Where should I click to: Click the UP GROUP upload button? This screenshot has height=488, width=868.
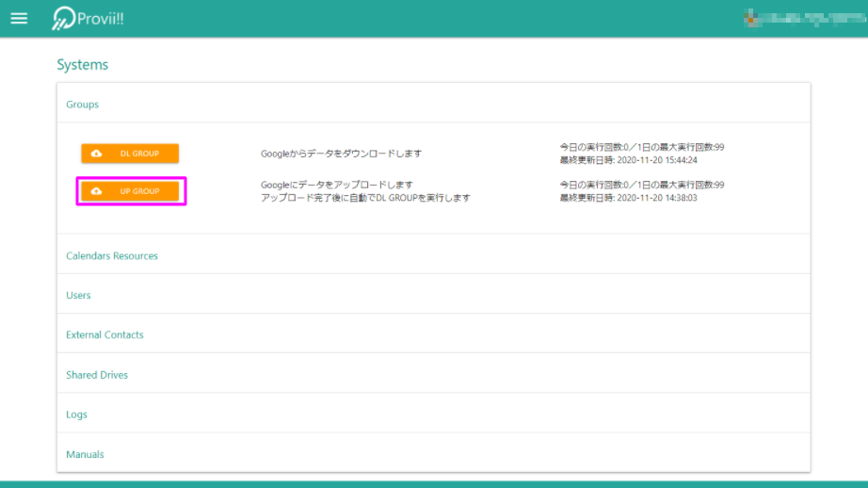click(x=130, y=191)
